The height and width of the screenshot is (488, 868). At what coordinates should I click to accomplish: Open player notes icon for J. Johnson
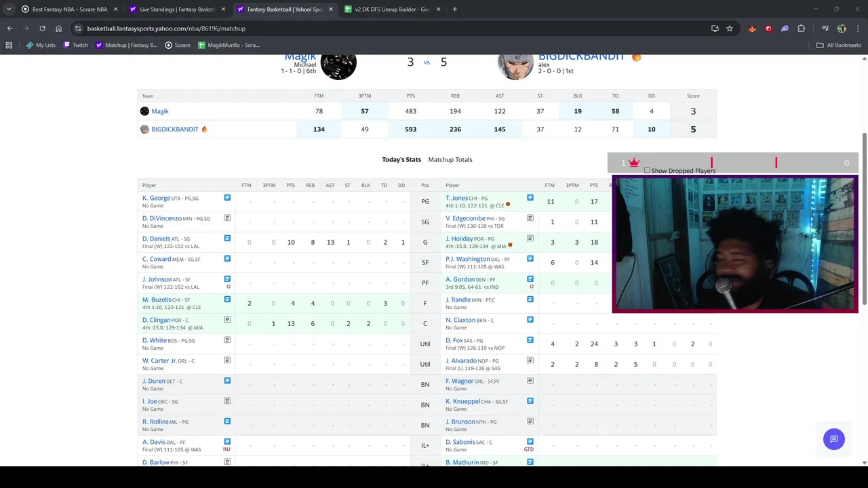(227, 279)
